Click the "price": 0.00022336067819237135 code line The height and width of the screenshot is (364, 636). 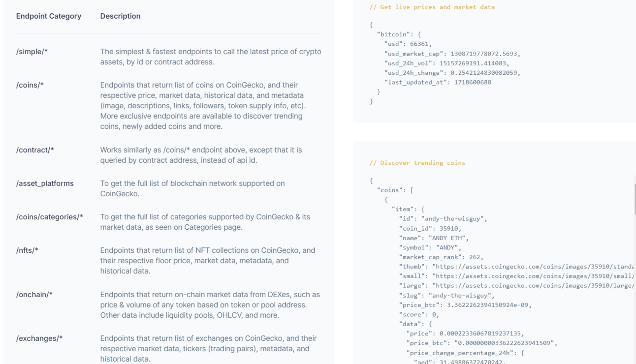(x=466, y=334)
